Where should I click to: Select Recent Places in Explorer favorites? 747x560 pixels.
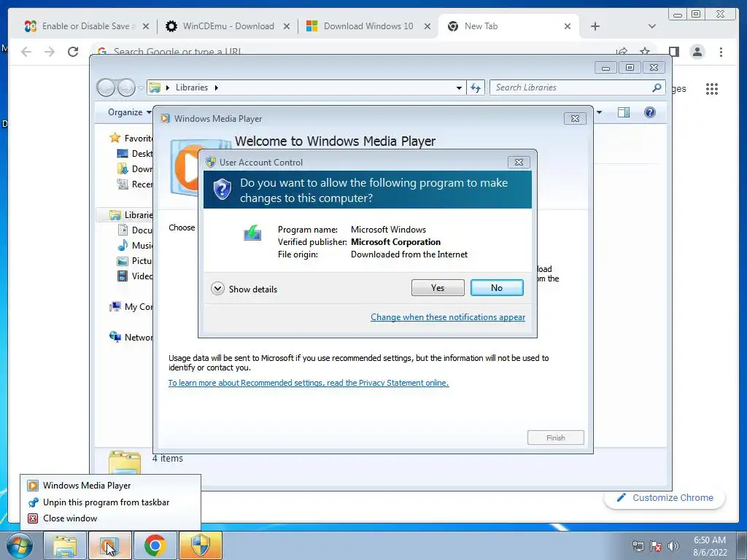[x=134, y=184]
